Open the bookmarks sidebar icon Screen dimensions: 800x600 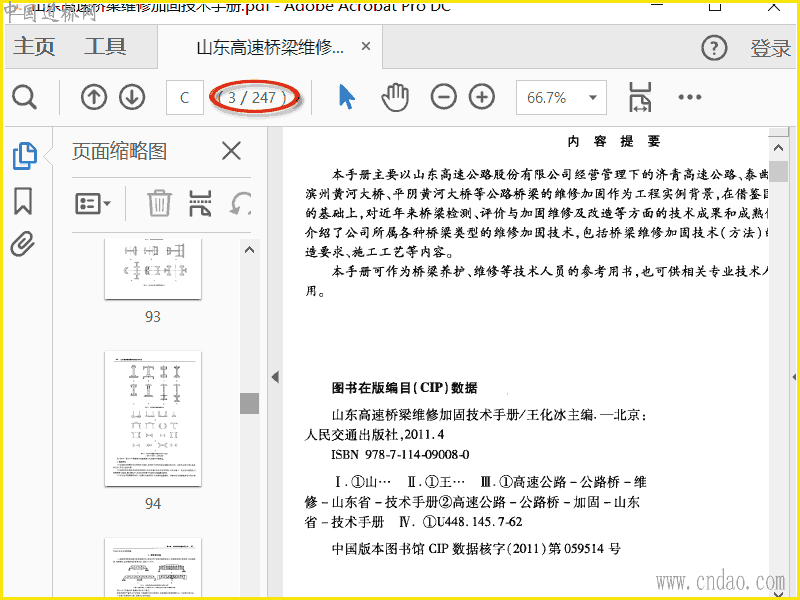click(23, 201)
